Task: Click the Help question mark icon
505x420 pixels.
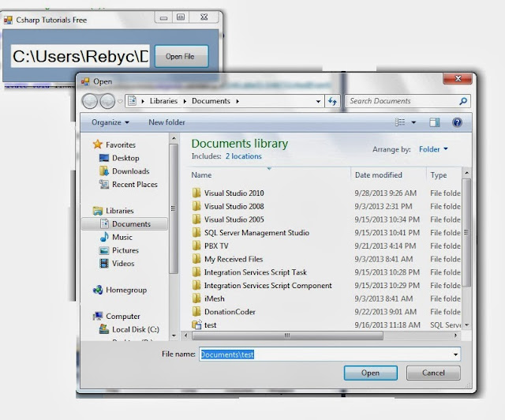Action: click(x=457, y=122)
